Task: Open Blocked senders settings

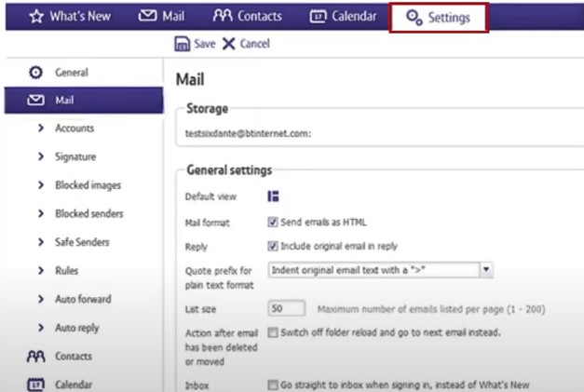Action: [x=89, y=213]
